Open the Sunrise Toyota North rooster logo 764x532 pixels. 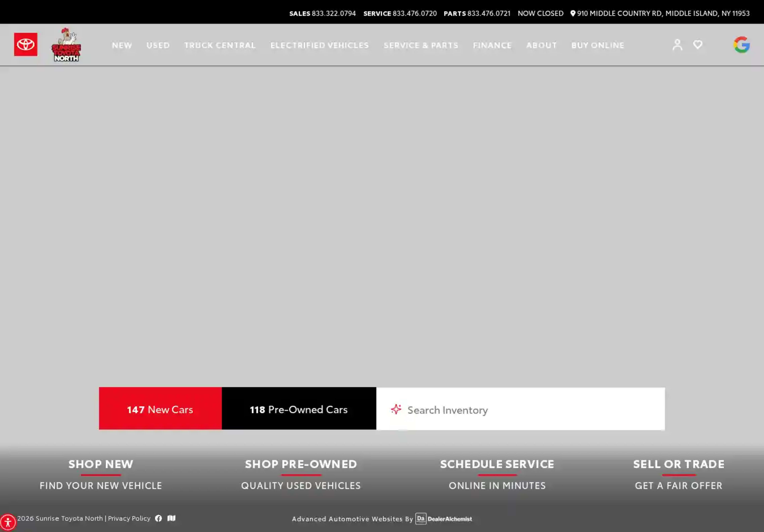(x=66, y=45)
